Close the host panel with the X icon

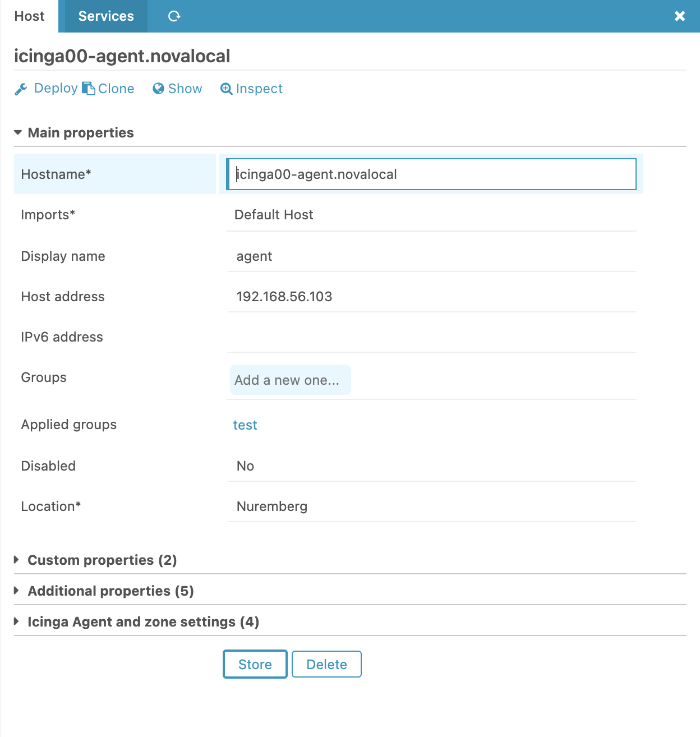pyautogui.click(x=680, y=16)
